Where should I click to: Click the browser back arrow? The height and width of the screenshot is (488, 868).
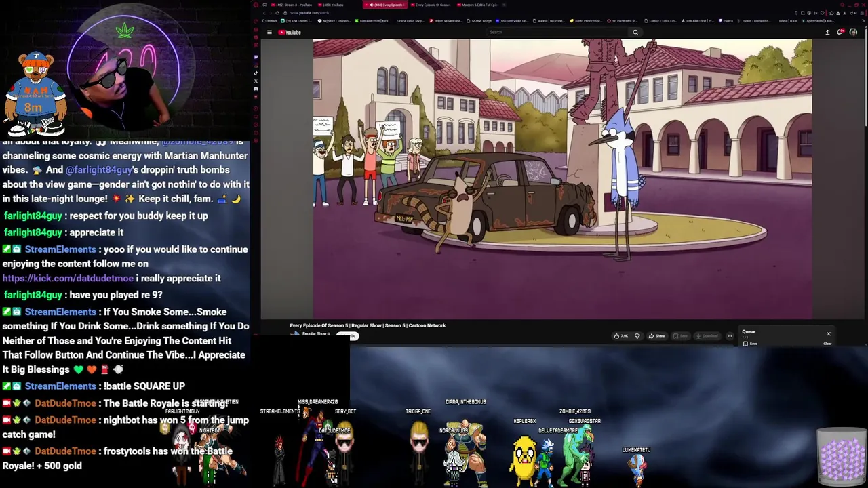264,13
